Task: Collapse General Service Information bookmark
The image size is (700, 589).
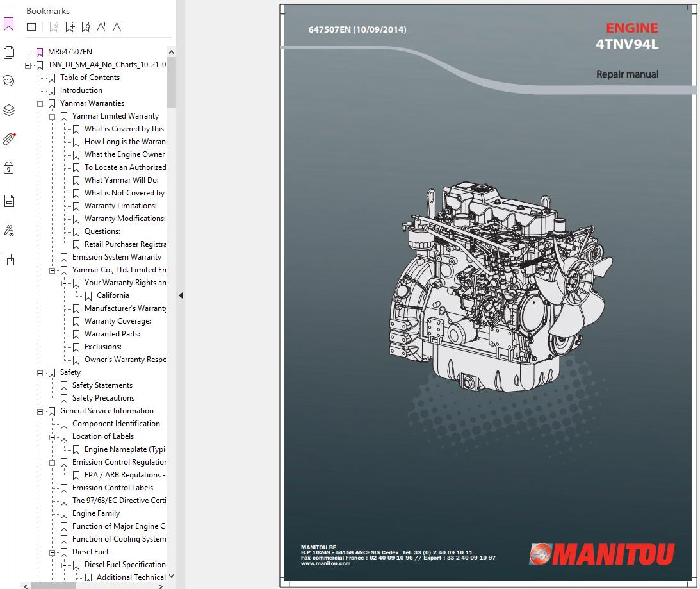Action: tap(40, 411)
